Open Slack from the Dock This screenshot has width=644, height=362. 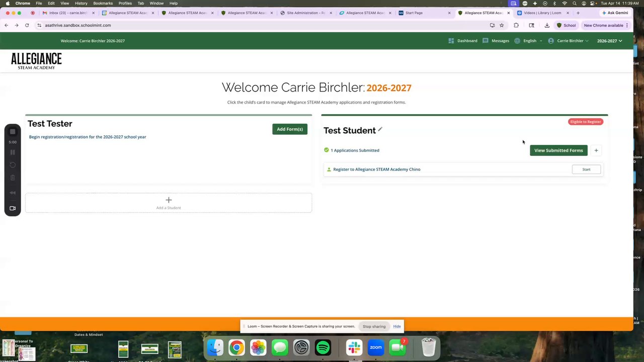click(x=354, y=347)
